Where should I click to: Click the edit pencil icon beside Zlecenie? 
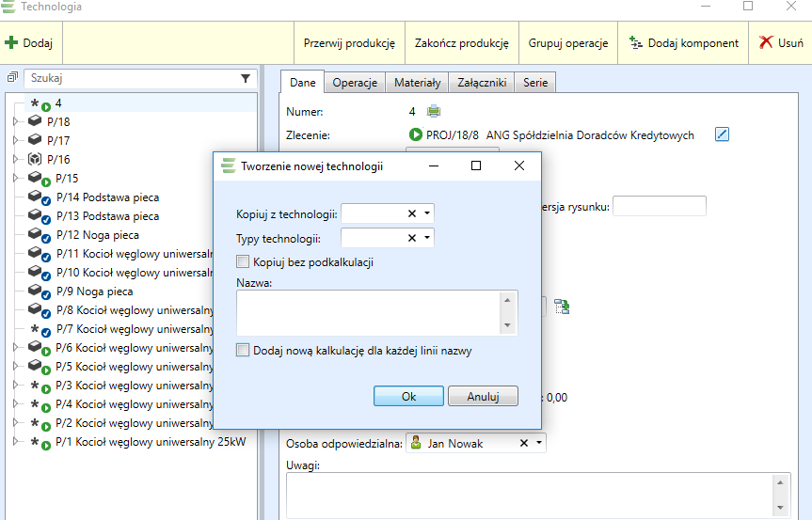point(722,134)
